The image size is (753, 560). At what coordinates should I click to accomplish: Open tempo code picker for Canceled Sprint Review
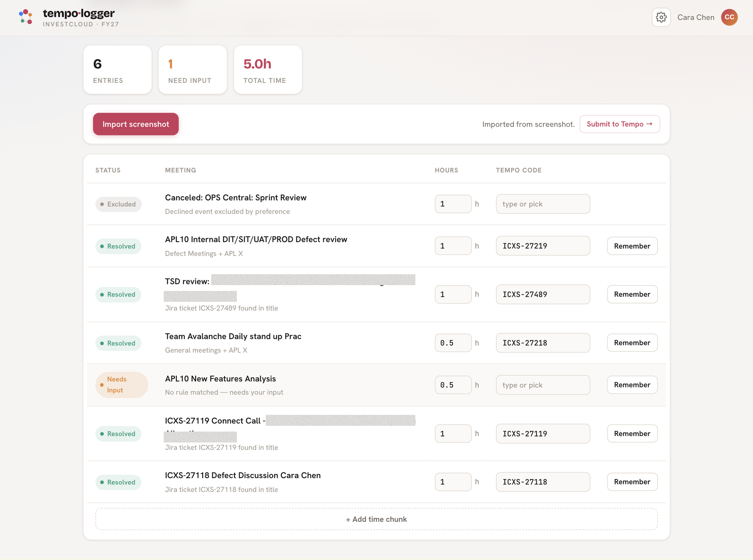542,204
